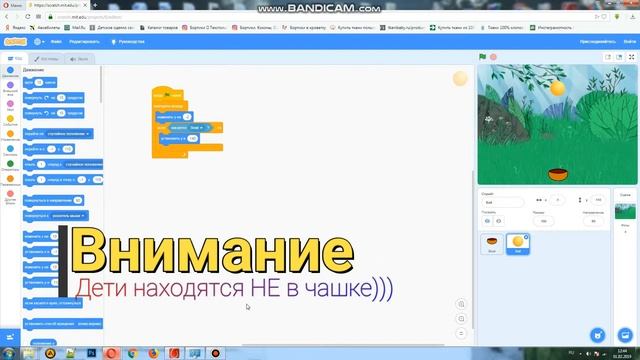Click Присоединяйтесь join link
Screen dimensions: 640x360
tap(597, 42)
